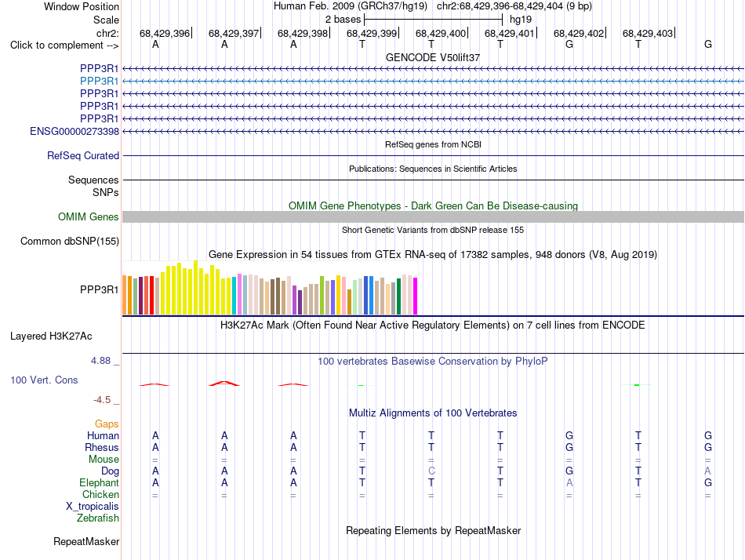Click 'Repeating Elements by RepeatMasker' title
This screenshot has width=745, height=560.
click(x=433, y=530)
